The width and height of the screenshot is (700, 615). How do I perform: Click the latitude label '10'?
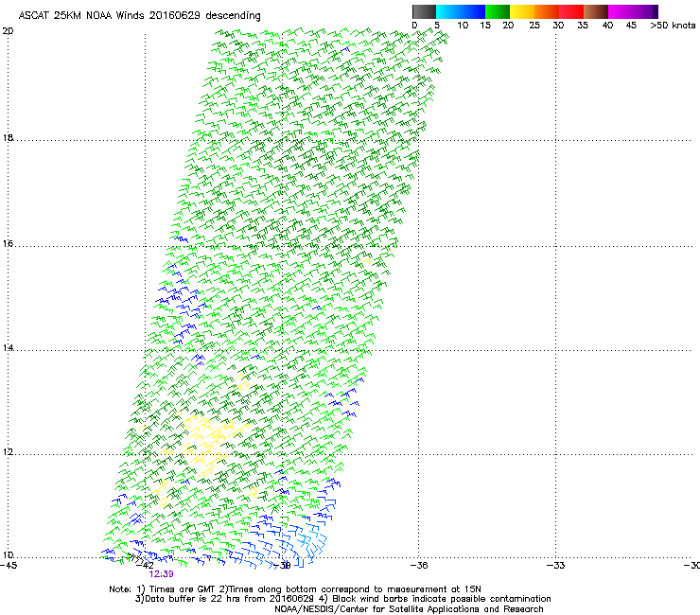[x=8, y=555]
